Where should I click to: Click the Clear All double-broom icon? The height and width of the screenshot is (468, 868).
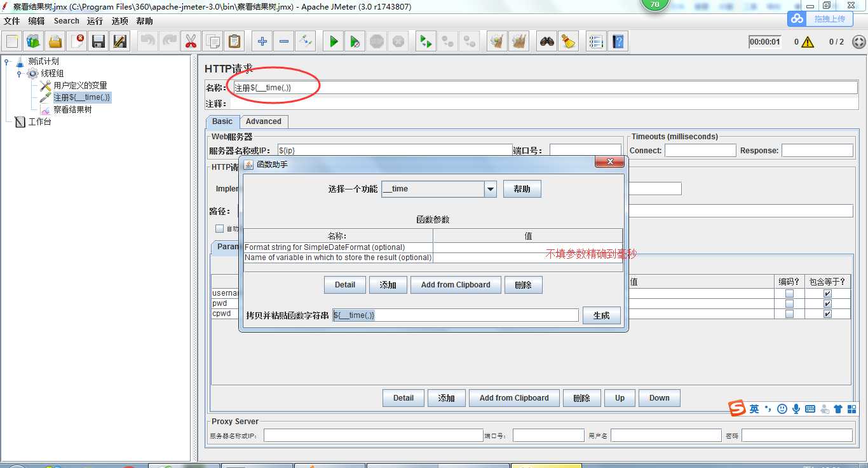519,42
